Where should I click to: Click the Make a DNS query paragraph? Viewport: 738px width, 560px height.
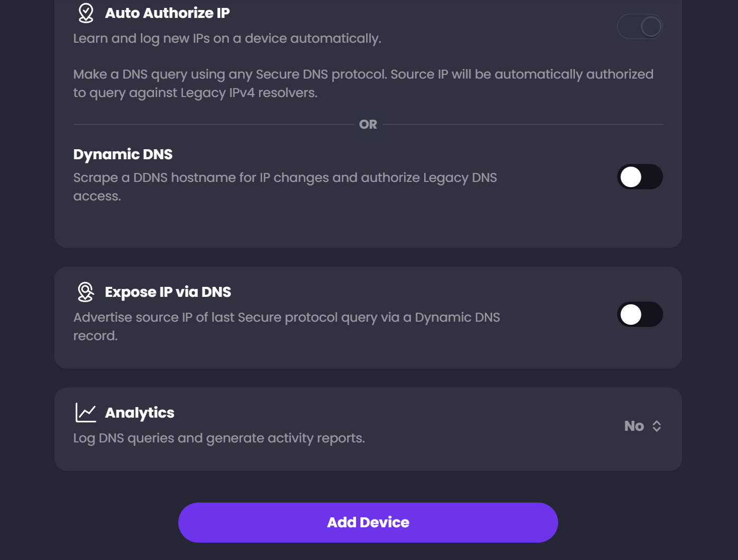363,83
